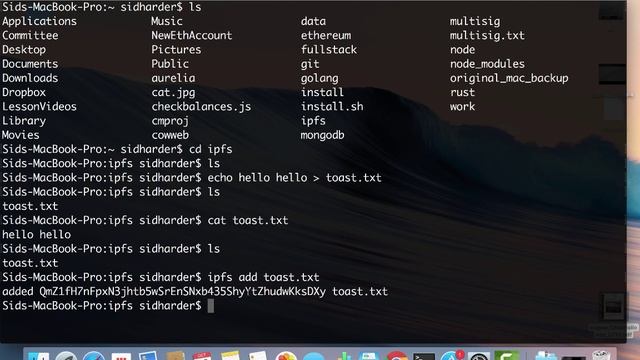This screenshot has width=640, height=360.
Task: Click the "cmproj" entry
Action: [170, 121]
